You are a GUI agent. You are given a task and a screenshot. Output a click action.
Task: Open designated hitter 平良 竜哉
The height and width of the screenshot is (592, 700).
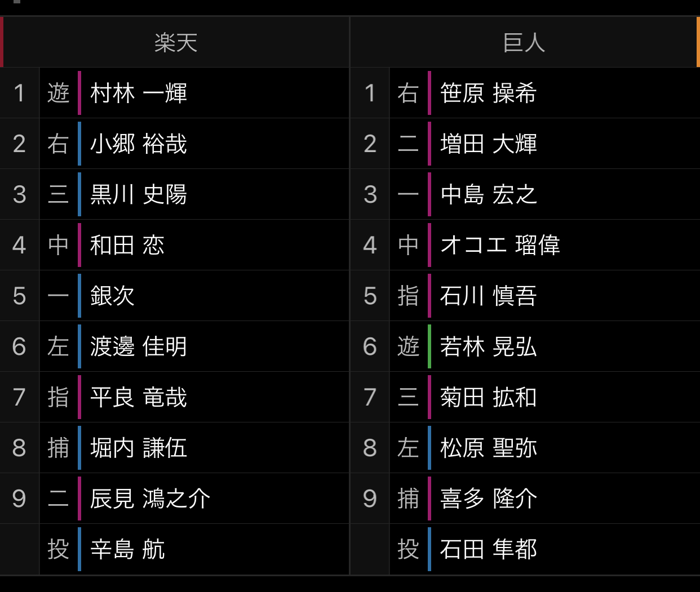(x=139, y=397)
